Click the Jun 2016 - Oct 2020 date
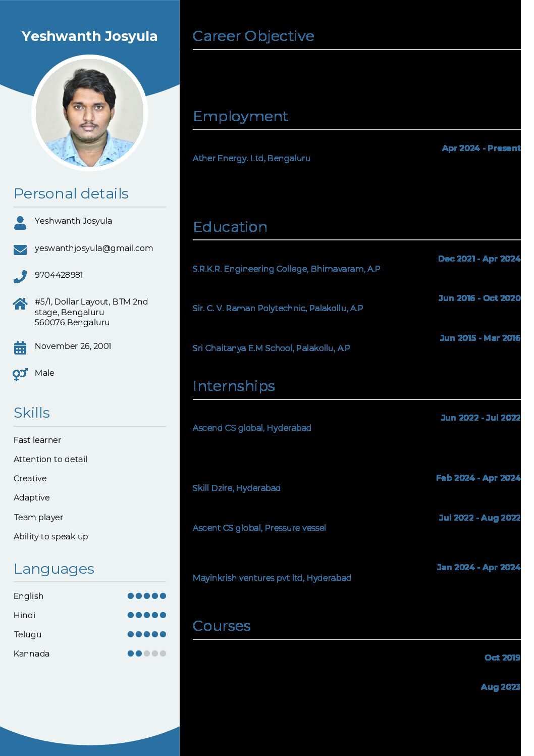Image resolution: width=534 pixels, height=756 pixels. 479,298
